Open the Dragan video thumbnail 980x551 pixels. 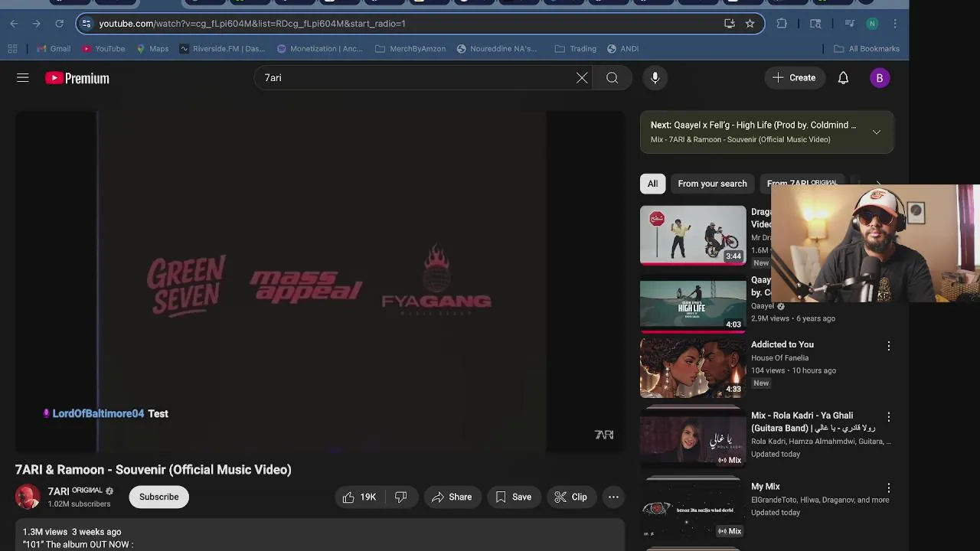(693, 235)
